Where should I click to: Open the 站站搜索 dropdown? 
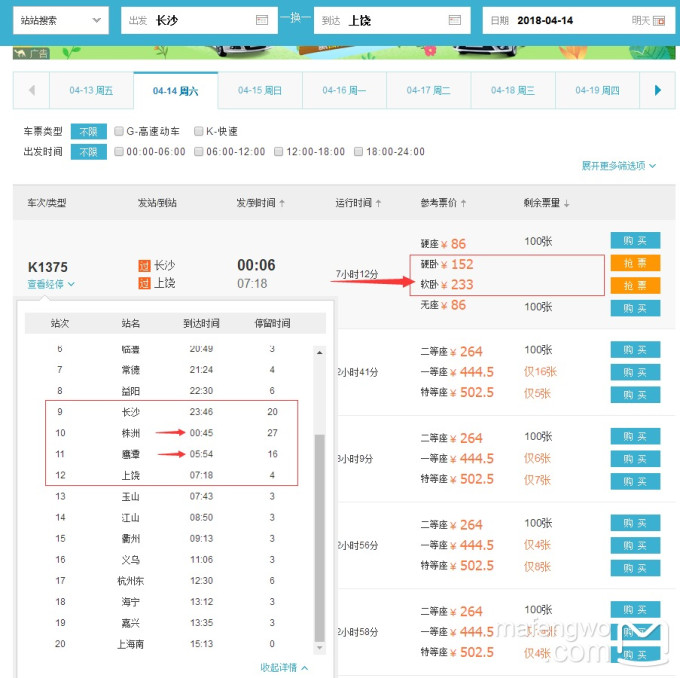[58, 20]
